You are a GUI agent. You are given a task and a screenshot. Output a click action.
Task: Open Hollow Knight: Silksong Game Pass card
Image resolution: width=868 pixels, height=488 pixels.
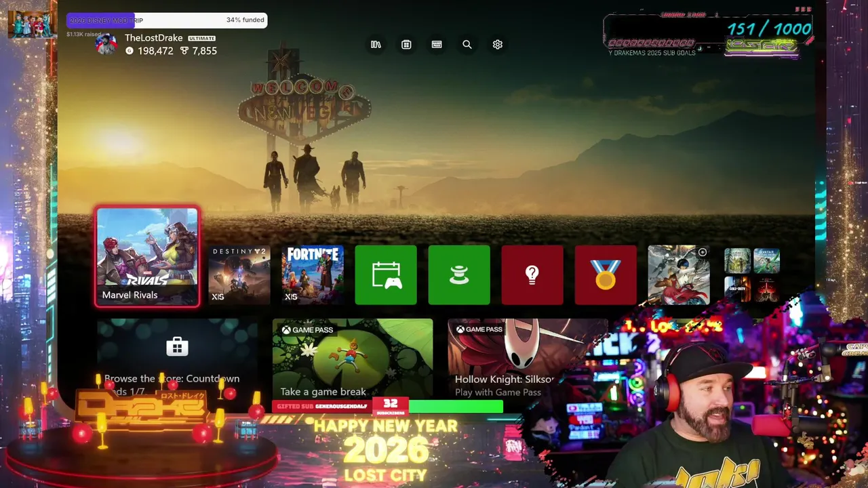point(528,359)
